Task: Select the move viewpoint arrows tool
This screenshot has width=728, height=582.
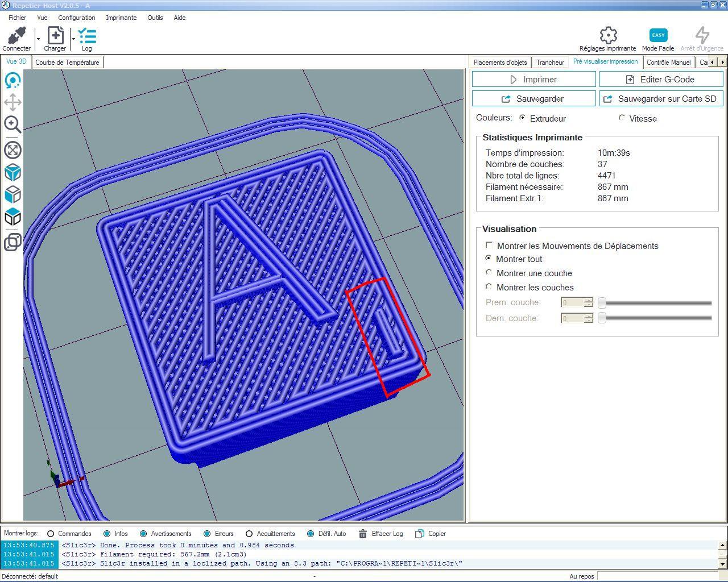Action: pyautogui.click(x=13, y=102)
